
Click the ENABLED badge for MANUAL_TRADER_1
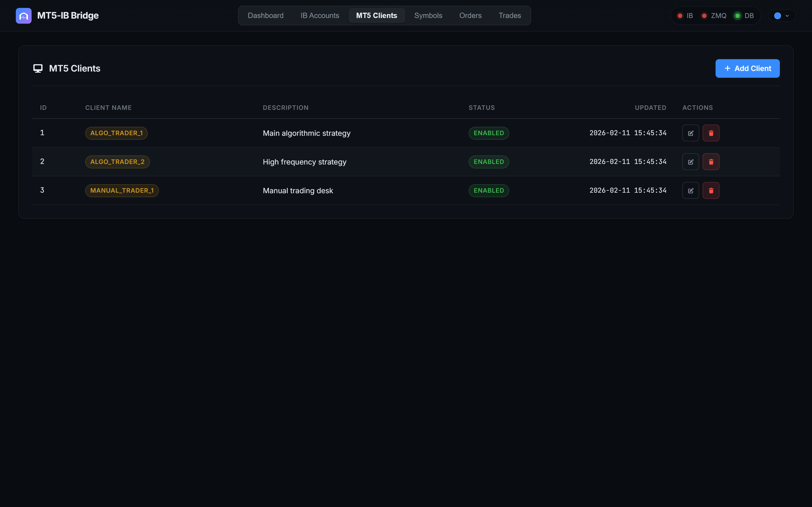pos(488,190)
